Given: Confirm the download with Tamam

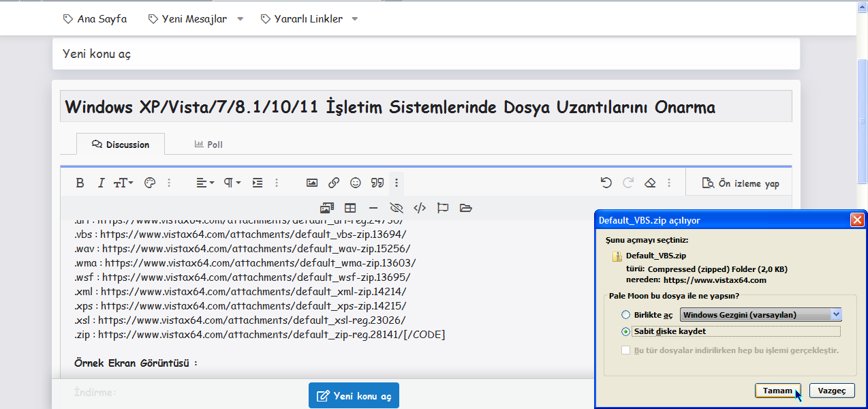Looking at the screenshot, I should pyautogui.click(x=777, y=391).
